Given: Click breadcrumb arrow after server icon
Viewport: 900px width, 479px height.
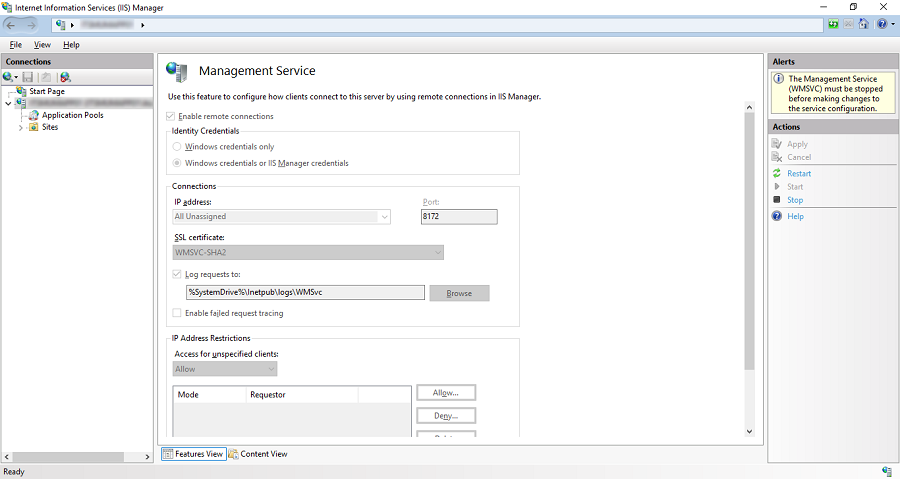Looking at the screenshot, I should coord(72,25).
